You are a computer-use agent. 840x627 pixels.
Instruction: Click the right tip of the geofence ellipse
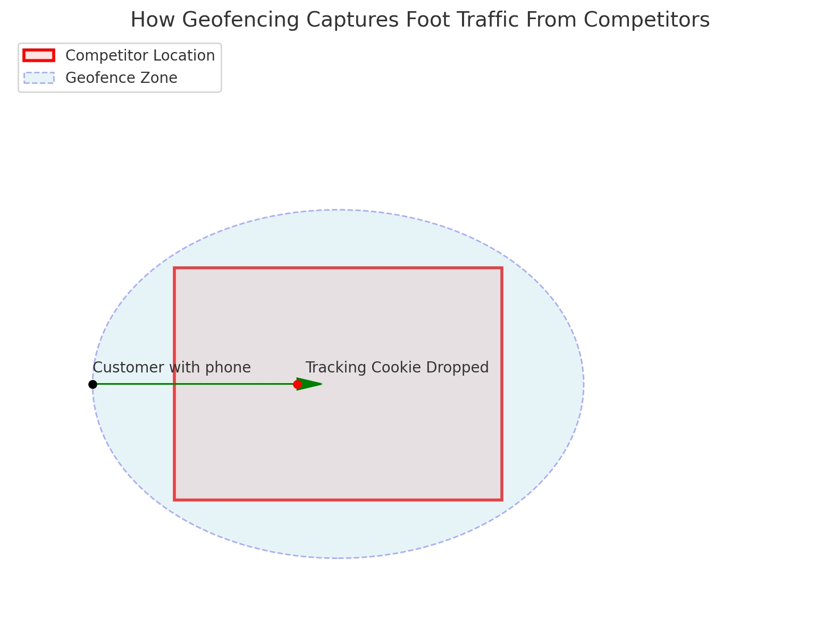pos(583,384)
